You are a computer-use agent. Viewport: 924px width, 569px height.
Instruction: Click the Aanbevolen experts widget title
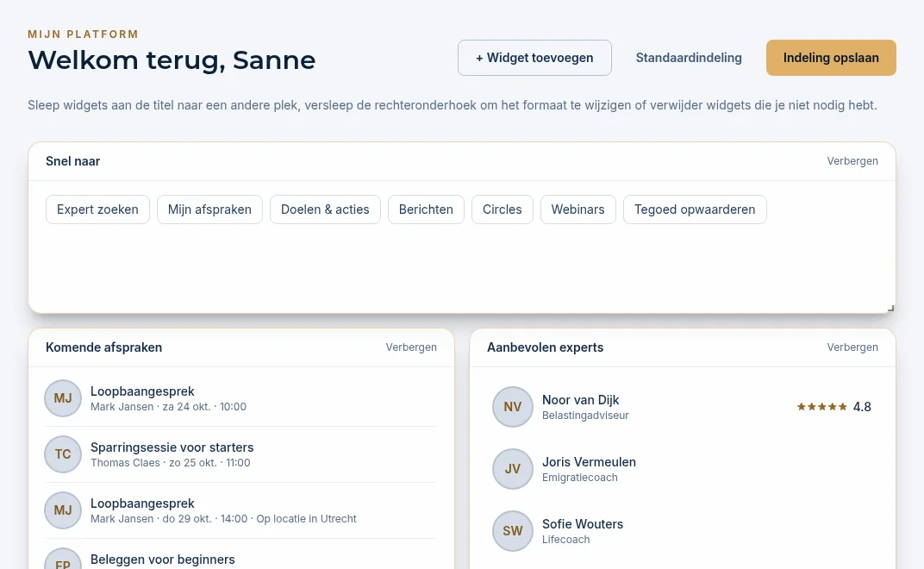(545, 347)
